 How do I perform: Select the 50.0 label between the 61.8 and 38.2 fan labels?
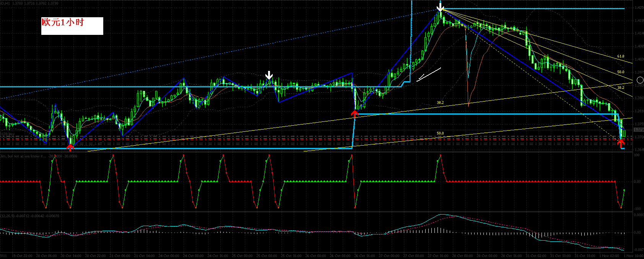[x=621, y=72]
